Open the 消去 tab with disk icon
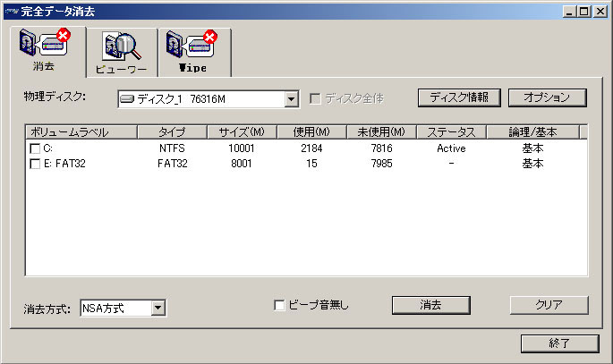This screenshot has width=613, height=364. click(47, 51)
